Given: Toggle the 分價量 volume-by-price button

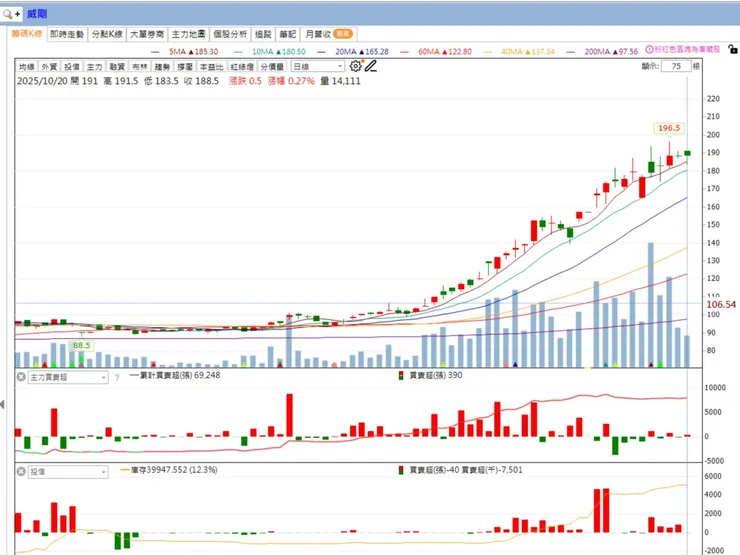Looking at the screenshot, I should click(273, 67).
